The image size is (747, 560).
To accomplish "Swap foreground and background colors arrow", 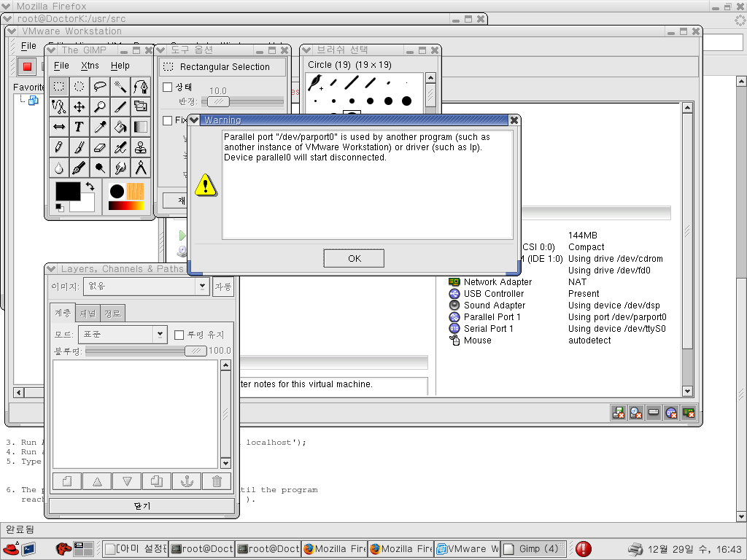I will (x=90, y=186).
